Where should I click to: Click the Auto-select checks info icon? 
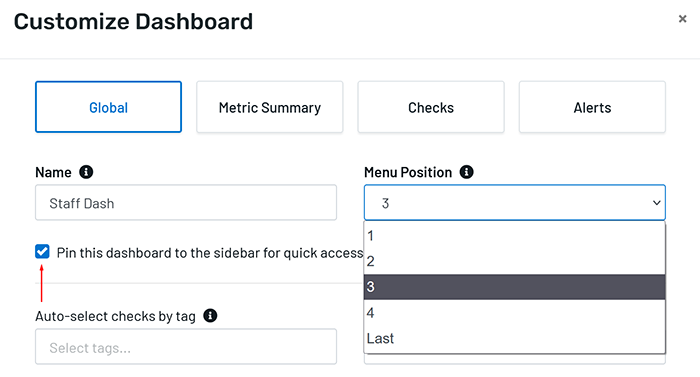pyautogui.click(x=210, y=316)
